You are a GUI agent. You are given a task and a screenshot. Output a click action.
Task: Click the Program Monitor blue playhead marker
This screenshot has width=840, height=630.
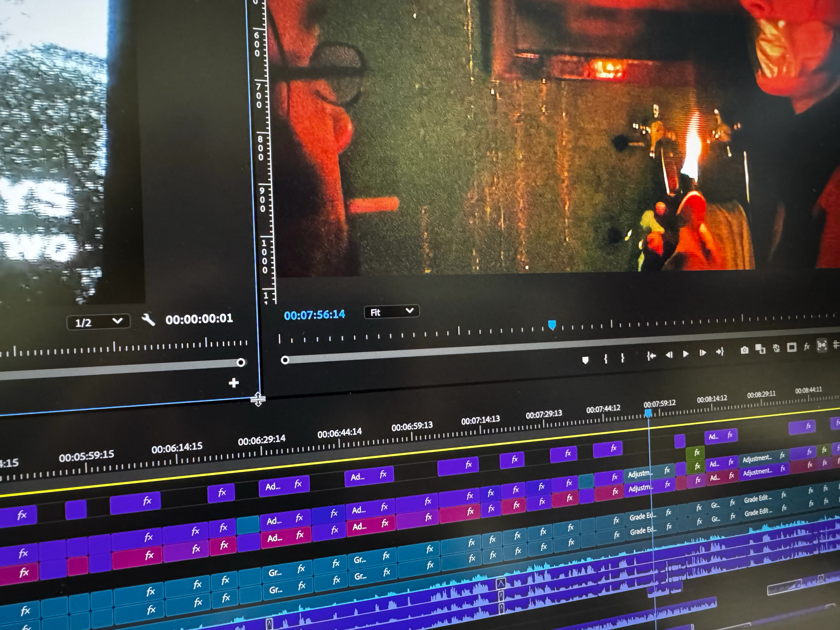point(552,325)
